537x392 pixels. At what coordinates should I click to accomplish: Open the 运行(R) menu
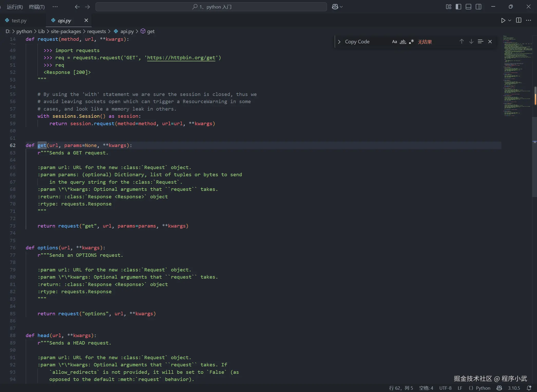pos(15,7)
